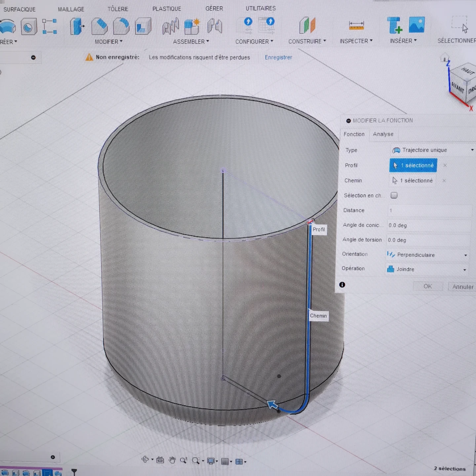Expand the Orientation Perpendiculaire dropdown
Image resolution: width=476 pixels, height=476 pixels.
[x=427, y=255]
